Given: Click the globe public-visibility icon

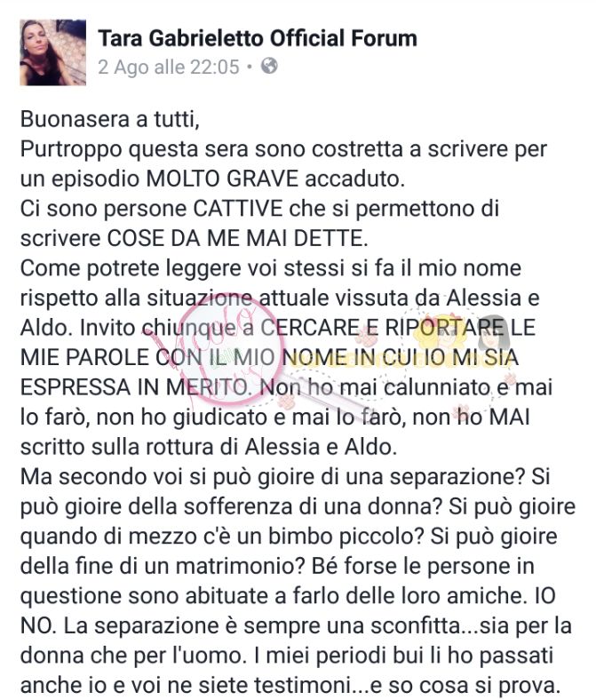Looking at the screenshot, I should click(x=269, y=66).
